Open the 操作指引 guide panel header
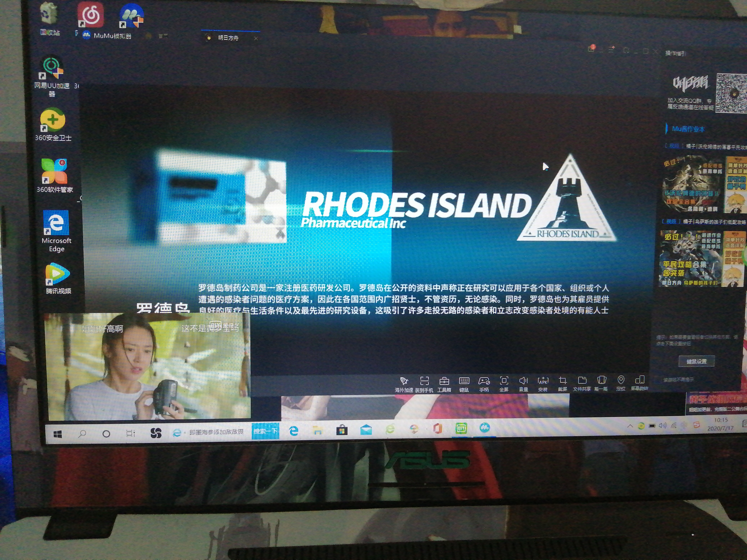This screenshot has width=747, height=560. click(675, 53)
